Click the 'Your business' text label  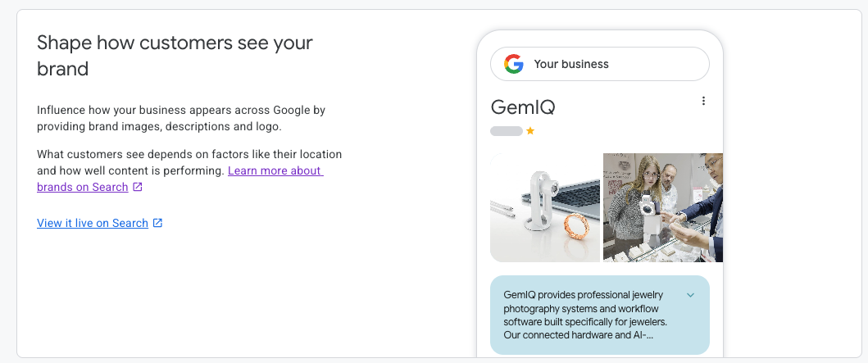(x=570, y=64)
